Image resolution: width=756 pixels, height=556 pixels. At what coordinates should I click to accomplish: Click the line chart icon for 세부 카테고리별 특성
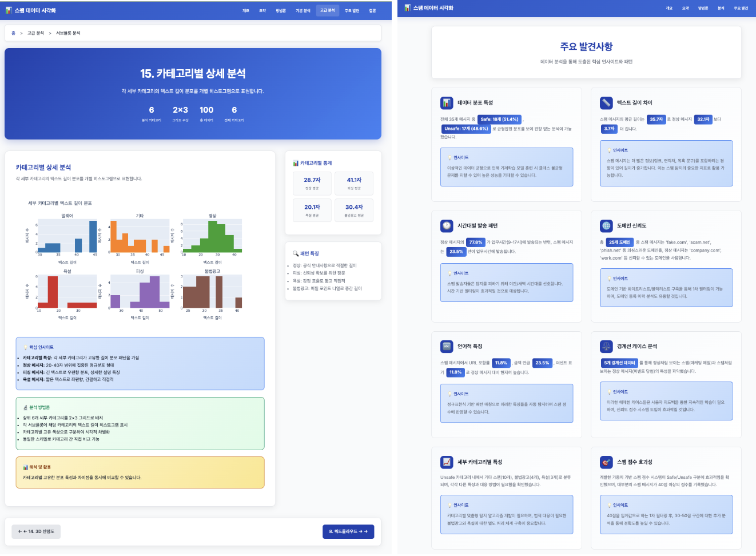click(447, 462)
